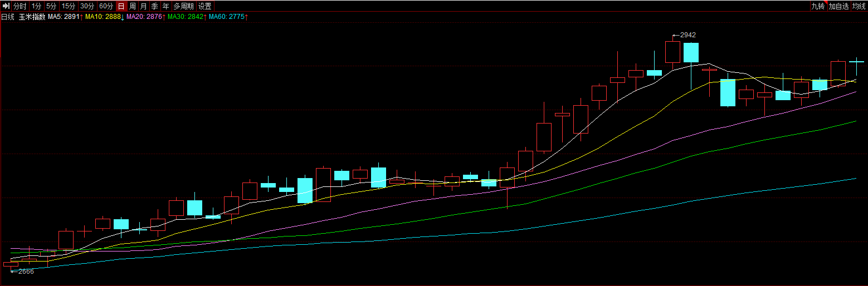Click the candlestick under the 2942 peak
Screen dimensions: 868x286
(x=673, y=52)
